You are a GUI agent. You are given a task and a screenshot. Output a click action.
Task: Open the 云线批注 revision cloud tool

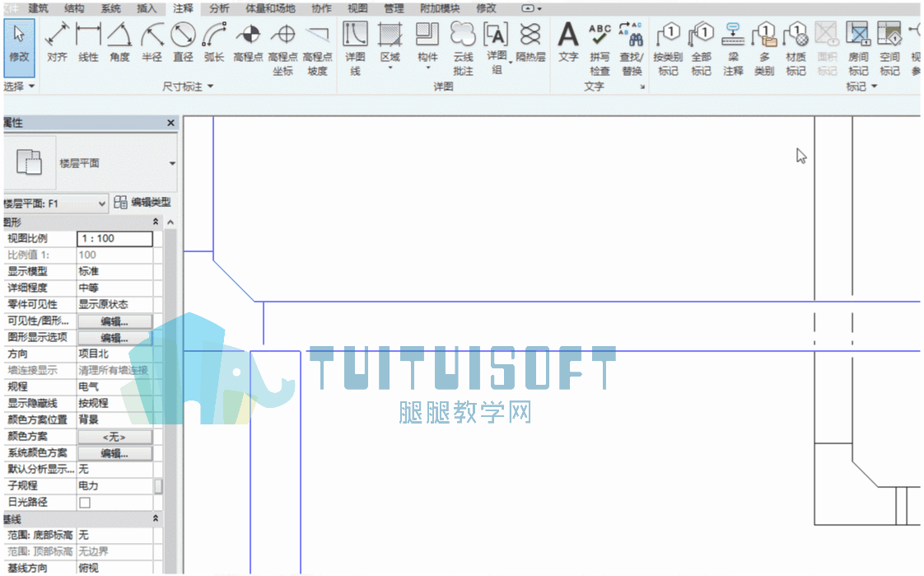coord(463,49)
